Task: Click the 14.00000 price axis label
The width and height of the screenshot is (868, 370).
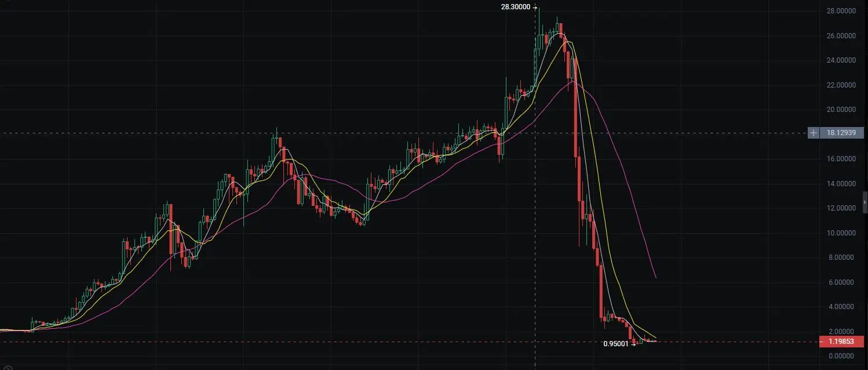Action: 841,184
